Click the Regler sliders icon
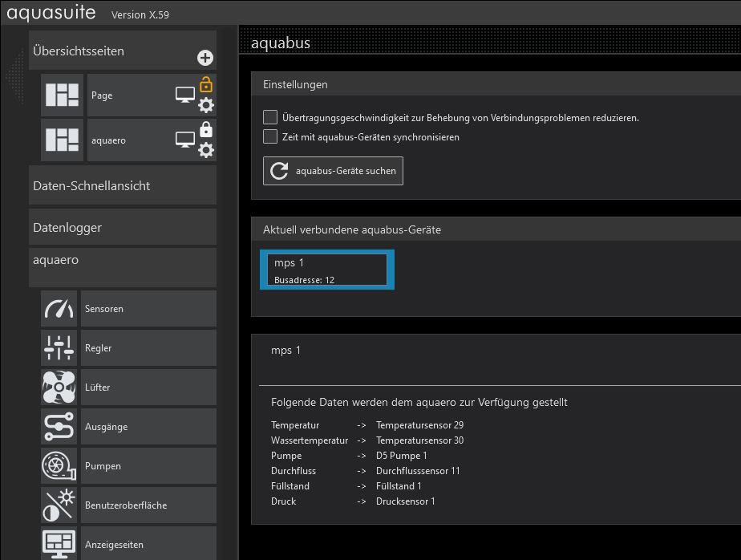The width and height of the screenshot is (741, 560). tap(59, 347)
